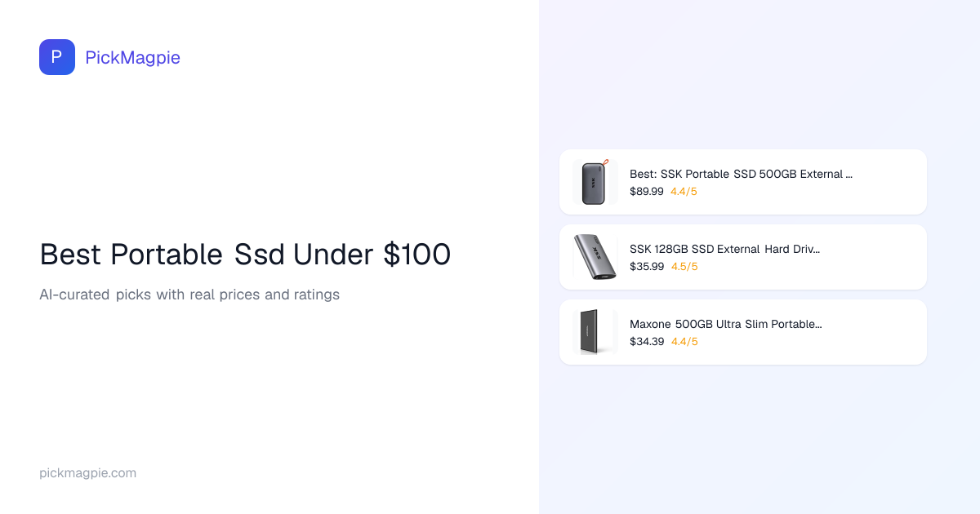Click the "AI-curated picks" subtitle text

point(189,295)
